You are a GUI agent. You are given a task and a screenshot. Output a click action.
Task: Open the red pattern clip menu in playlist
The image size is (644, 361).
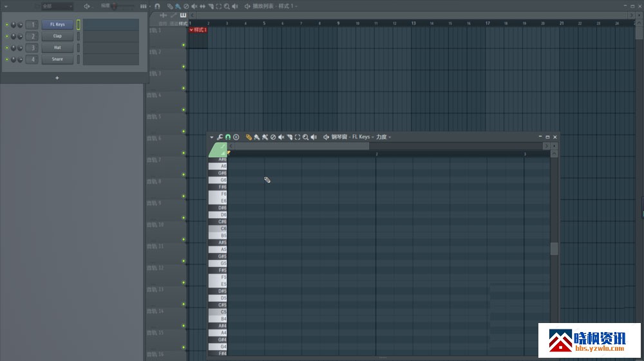click(x=191, y=30)
